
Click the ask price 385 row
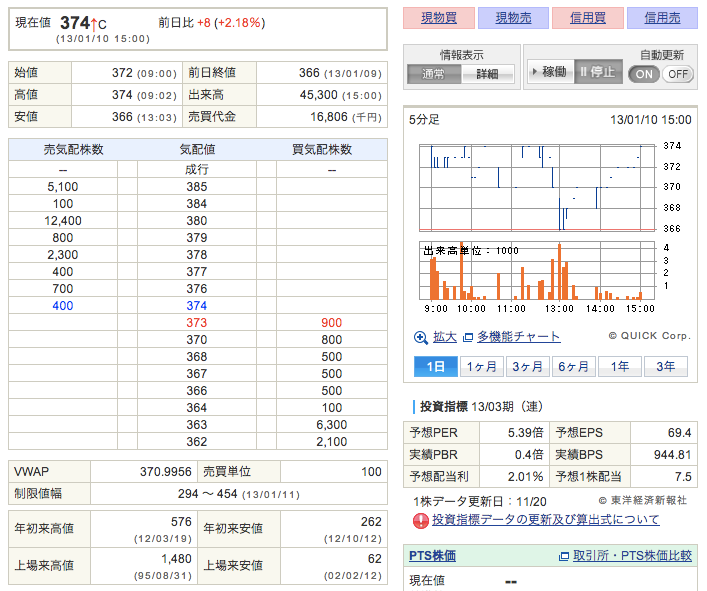(x=197, y=187)
